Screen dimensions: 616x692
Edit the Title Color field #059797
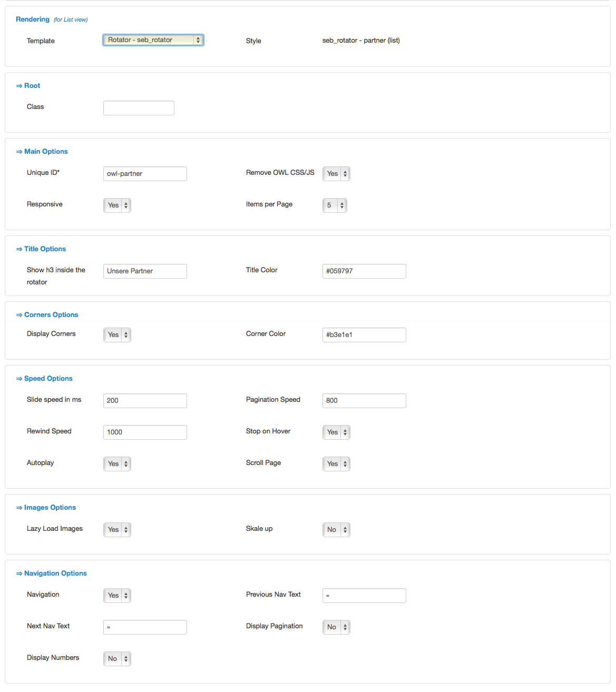click(x=364, y=271)
